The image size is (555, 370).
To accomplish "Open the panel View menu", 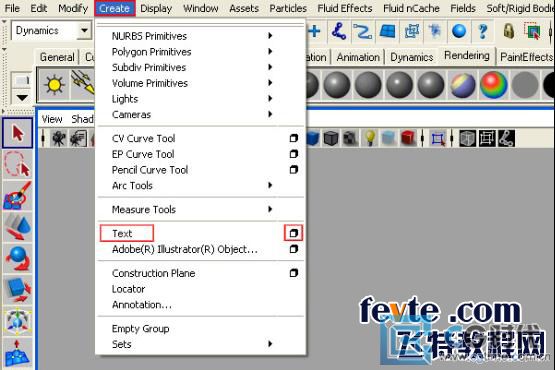I will 52,119.
